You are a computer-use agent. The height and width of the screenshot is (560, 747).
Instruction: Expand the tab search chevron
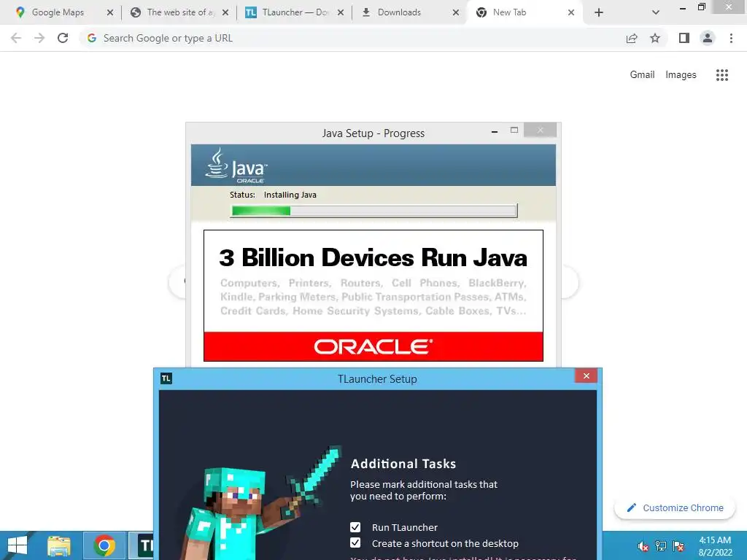(x=656, y=13)
